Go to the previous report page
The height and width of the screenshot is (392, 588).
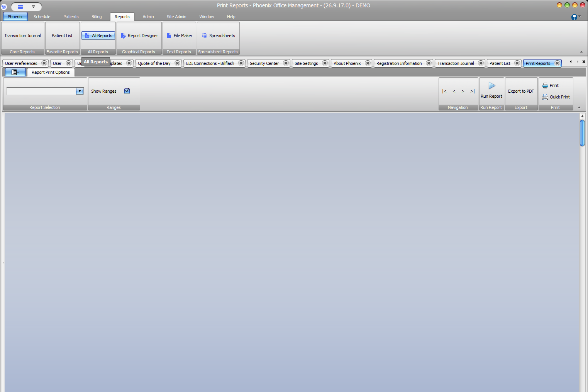[454, 92]
